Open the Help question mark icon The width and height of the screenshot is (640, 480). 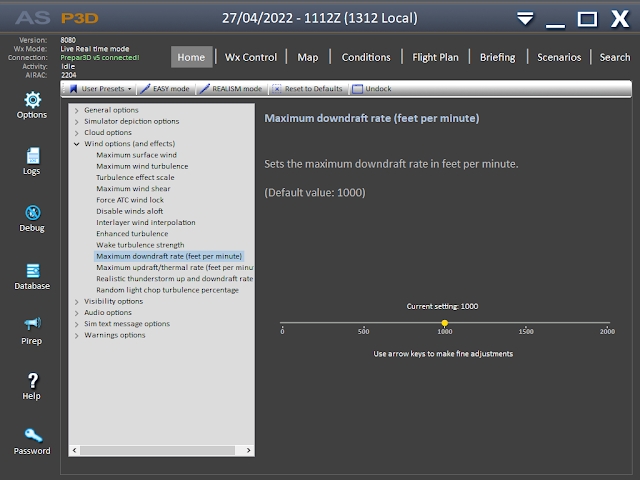pos(32,381)
